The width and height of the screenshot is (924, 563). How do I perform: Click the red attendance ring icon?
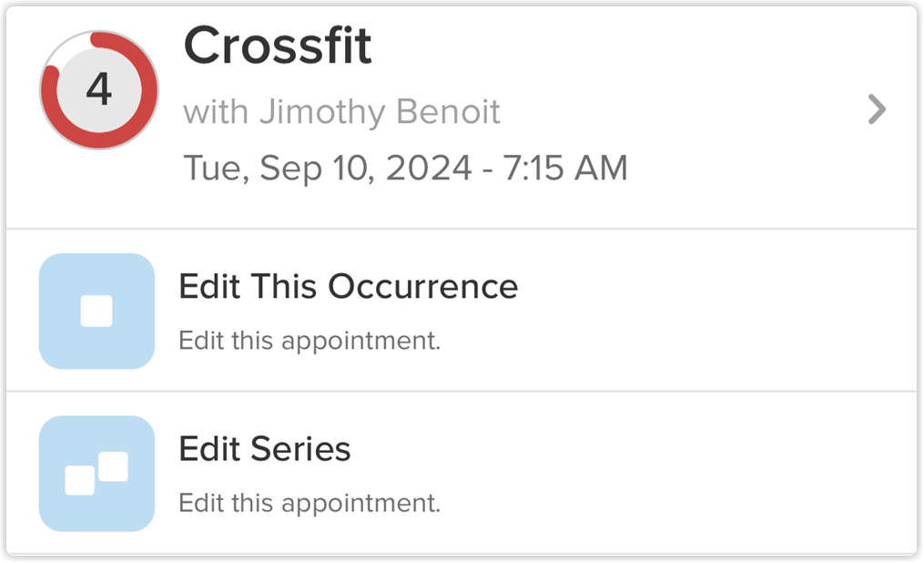99,90
